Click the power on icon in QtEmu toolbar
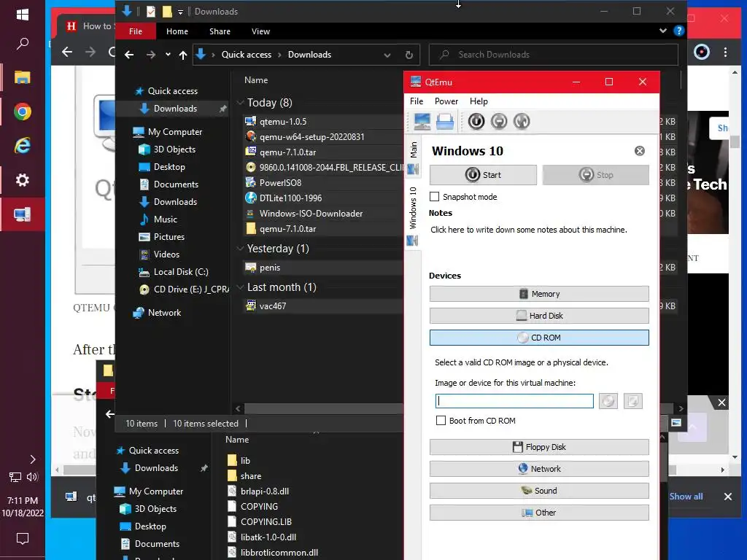The height and width of the screenshot is (560, 747). point(476,122)
